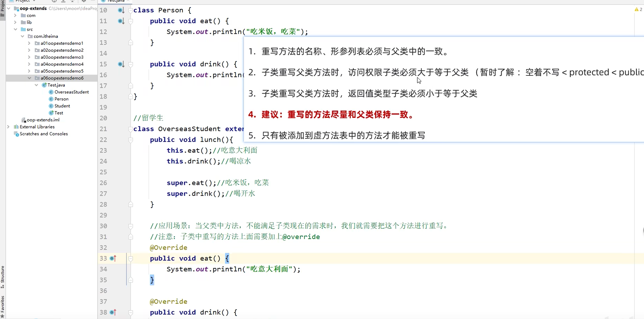644x319 pixels.
Task: Click the overriding-method icon on line 38
Action: point(113,312)
